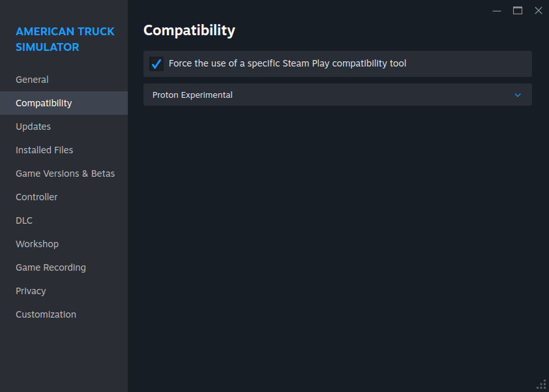This screenshot has height=392, width=549.
Task: Close the properties window
Action: tap(539, 11)
